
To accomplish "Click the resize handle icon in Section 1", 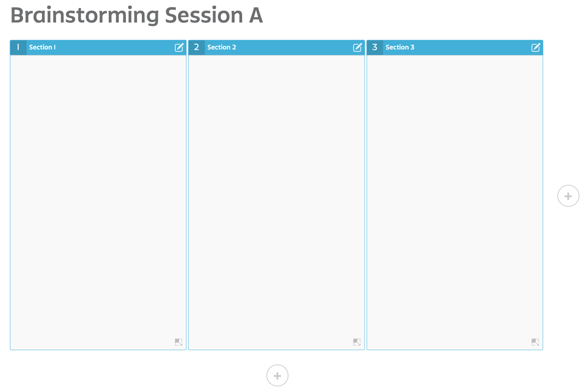I will coord(179,342).
